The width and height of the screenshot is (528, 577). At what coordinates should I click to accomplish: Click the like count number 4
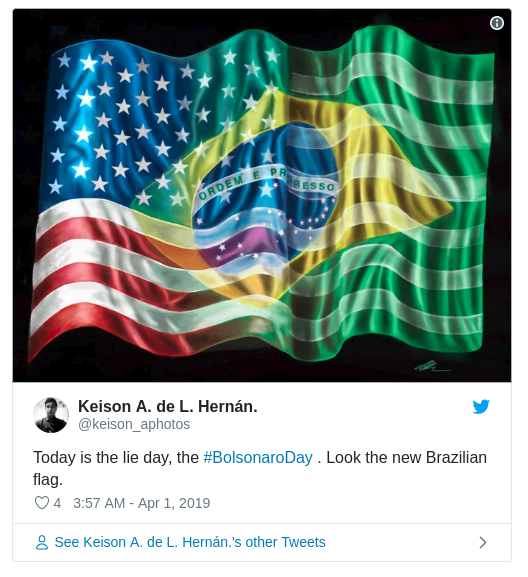tap(57, 503)
